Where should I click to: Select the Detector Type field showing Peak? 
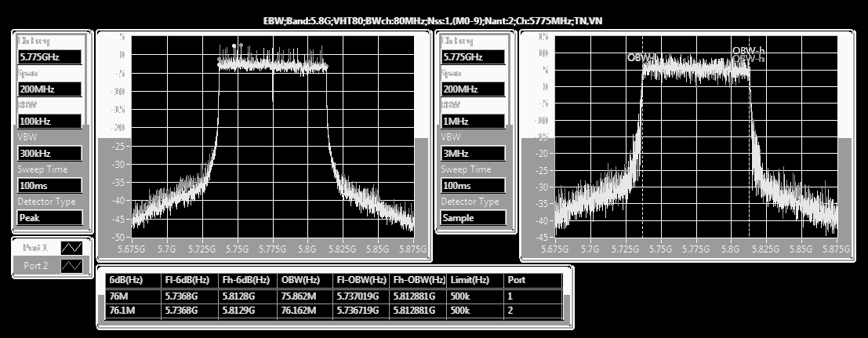point(49,218)
